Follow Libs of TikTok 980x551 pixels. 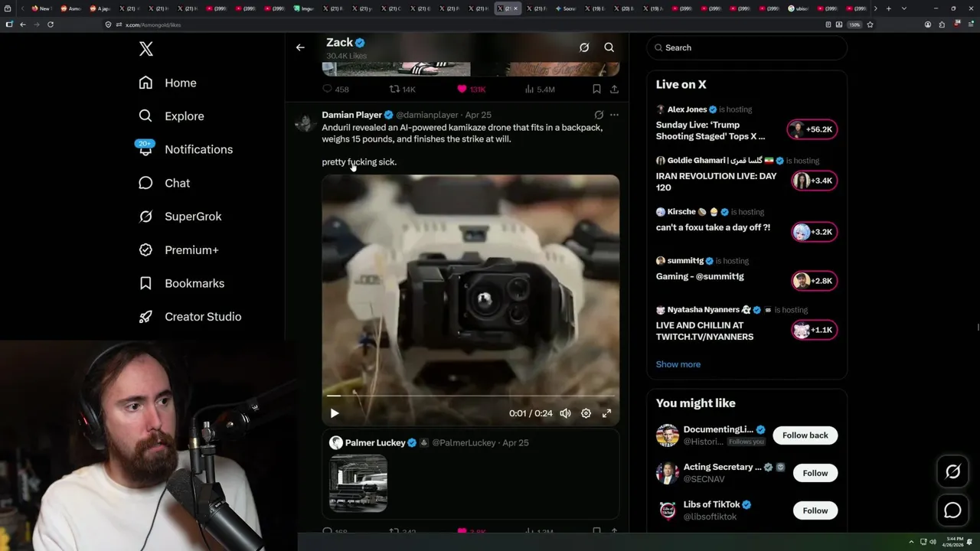(815, 510)
